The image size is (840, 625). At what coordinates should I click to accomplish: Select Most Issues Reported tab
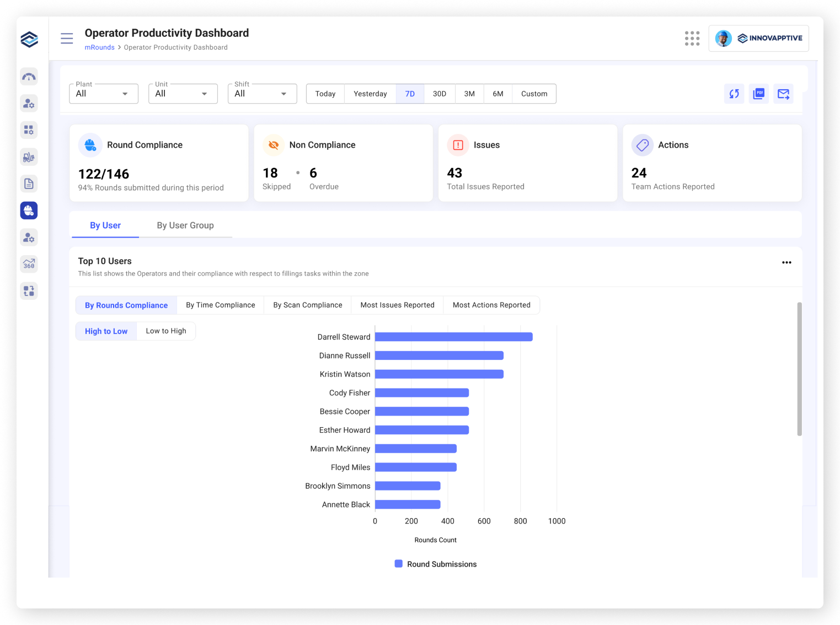click(397, 305)
